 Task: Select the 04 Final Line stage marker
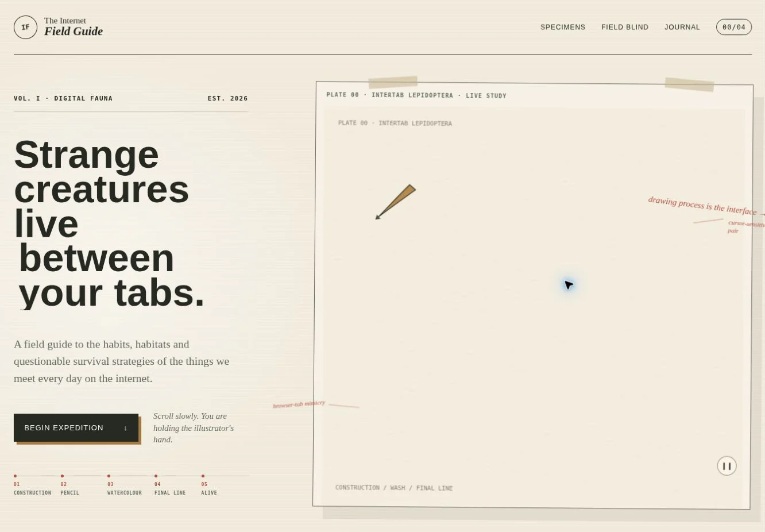pyautogui.click(x=170, y=485)
